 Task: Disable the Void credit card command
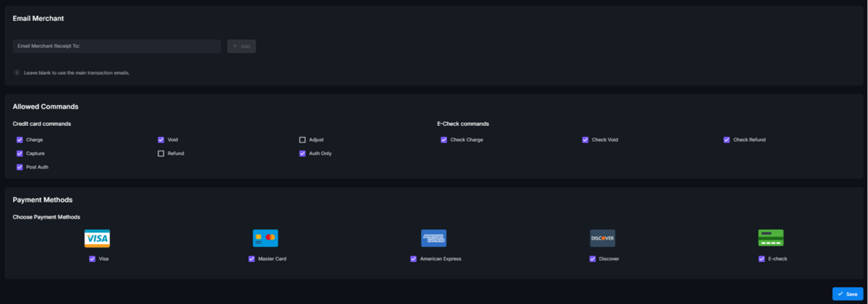click(x=161, y=140)
